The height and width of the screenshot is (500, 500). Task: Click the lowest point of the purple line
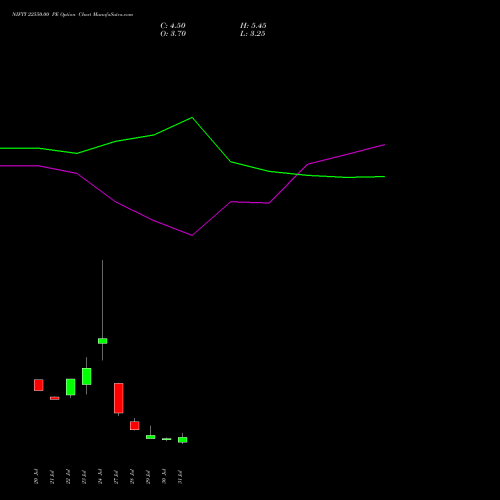pyautogui.click(x=192, y=235)
